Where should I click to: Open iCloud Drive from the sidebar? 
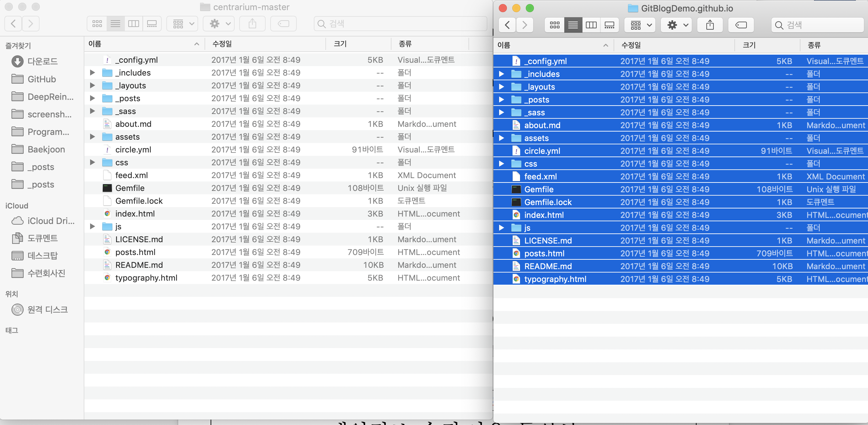coord(51,221)
